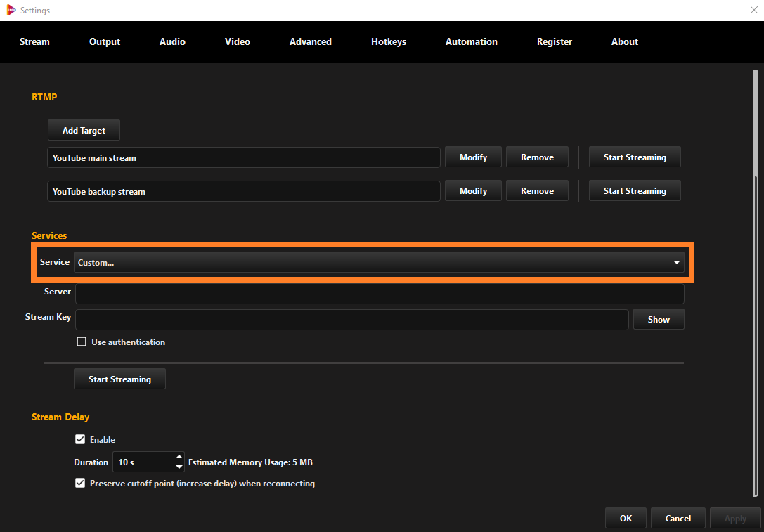Open the Video settings tab
The image size is (764, 532).
(x=237, y=41)
